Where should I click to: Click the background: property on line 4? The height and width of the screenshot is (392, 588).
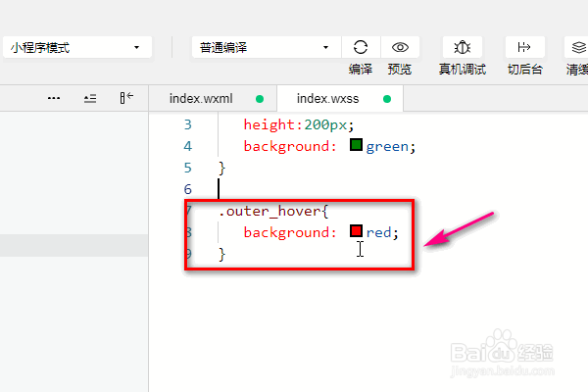290,146
